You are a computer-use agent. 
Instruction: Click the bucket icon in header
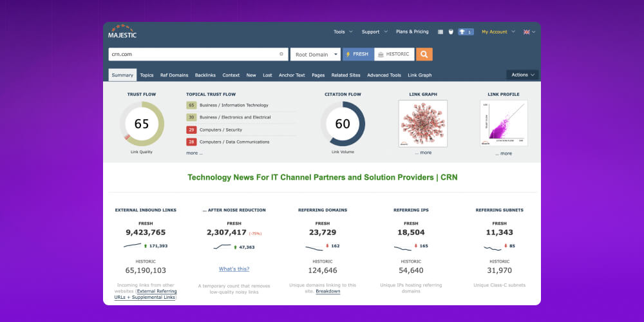tap(451, 32)
